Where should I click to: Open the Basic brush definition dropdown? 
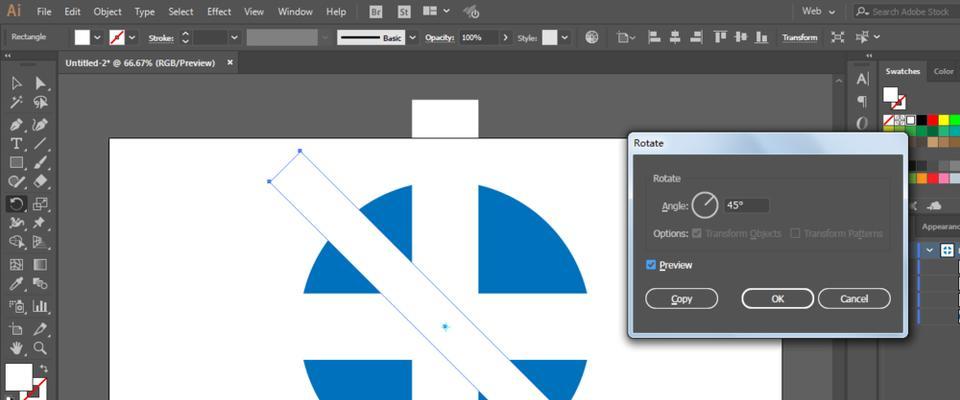pyautogui.click(x=412, y=37)
